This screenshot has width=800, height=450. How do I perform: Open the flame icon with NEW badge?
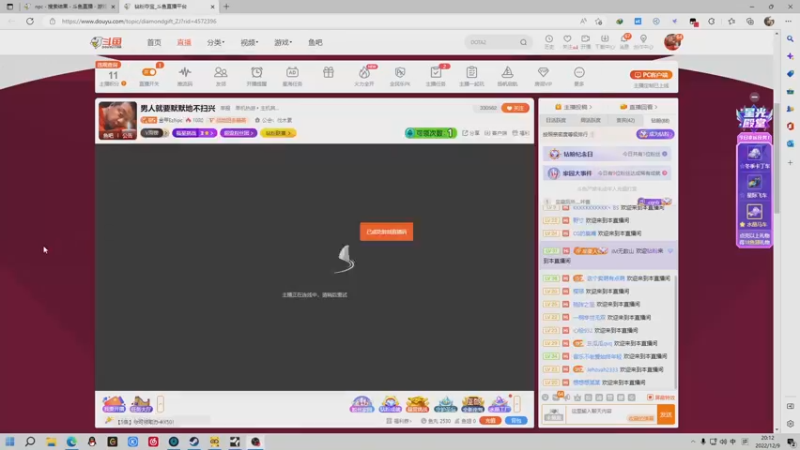[x=364, y=72]
